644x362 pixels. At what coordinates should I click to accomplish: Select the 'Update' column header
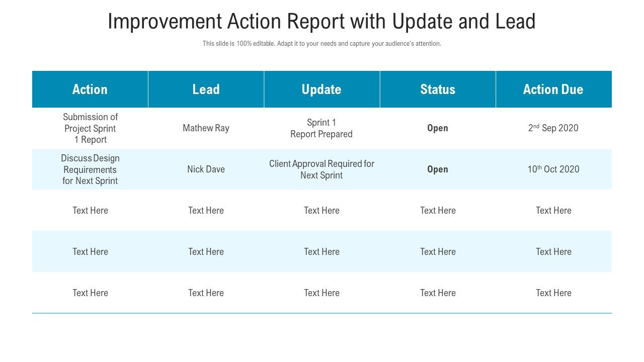point(322,89)
